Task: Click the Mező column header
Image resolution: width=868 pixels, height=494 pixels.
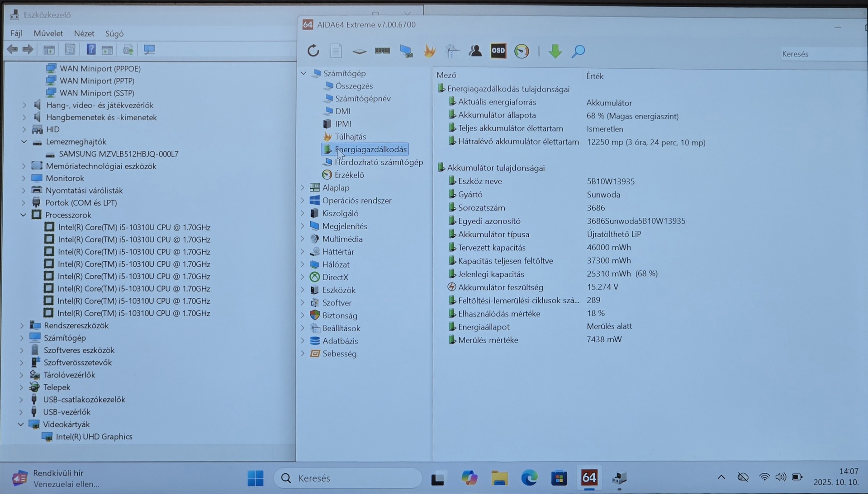Action: click(x=446, y=75)
